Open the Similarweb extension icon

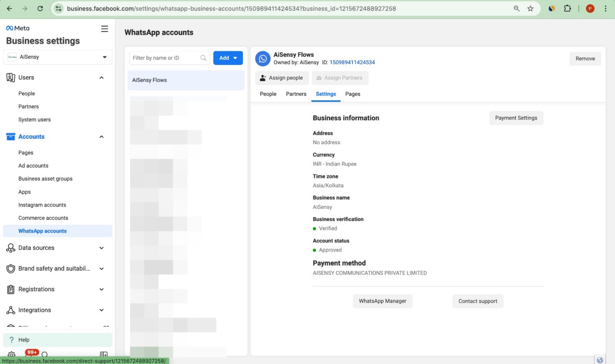pyautogui.click(x=552, y=8)
